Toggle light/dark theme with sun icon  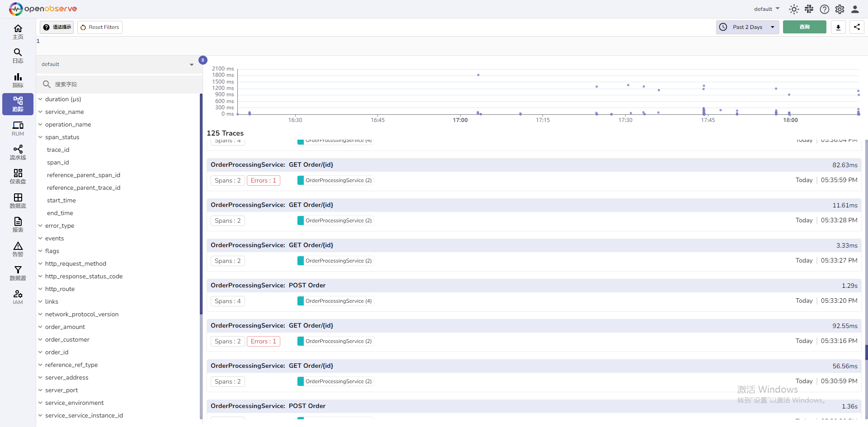794,9
